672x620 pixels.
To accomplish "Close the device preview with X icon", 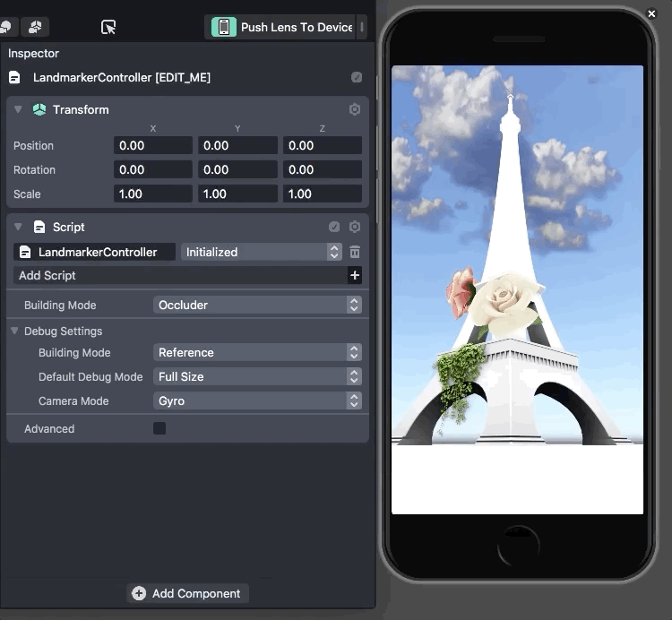I will [x=651, y=13].
